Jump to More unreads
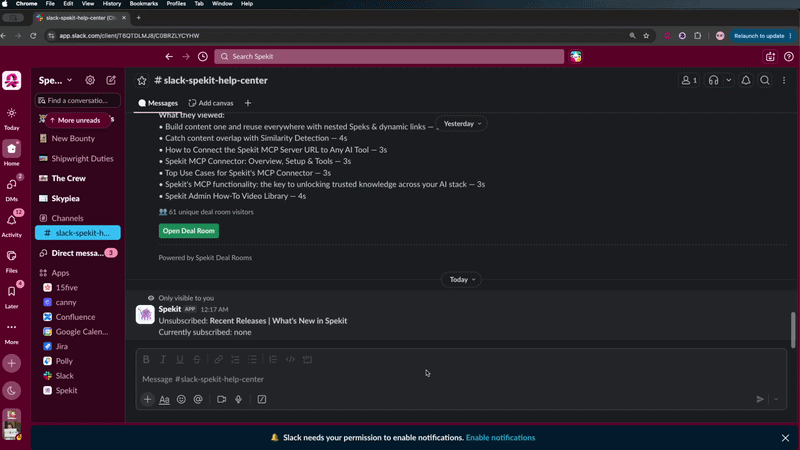This screenshot has height=450, width=800. (76, 120)
